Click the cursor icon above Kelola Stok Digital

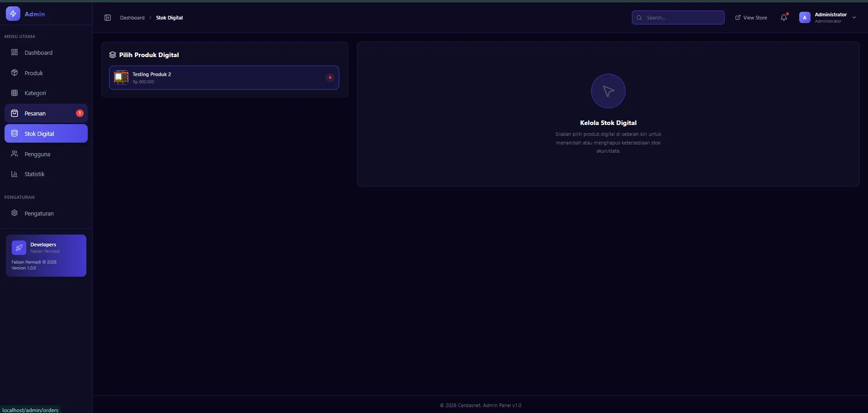click(608, 91)
